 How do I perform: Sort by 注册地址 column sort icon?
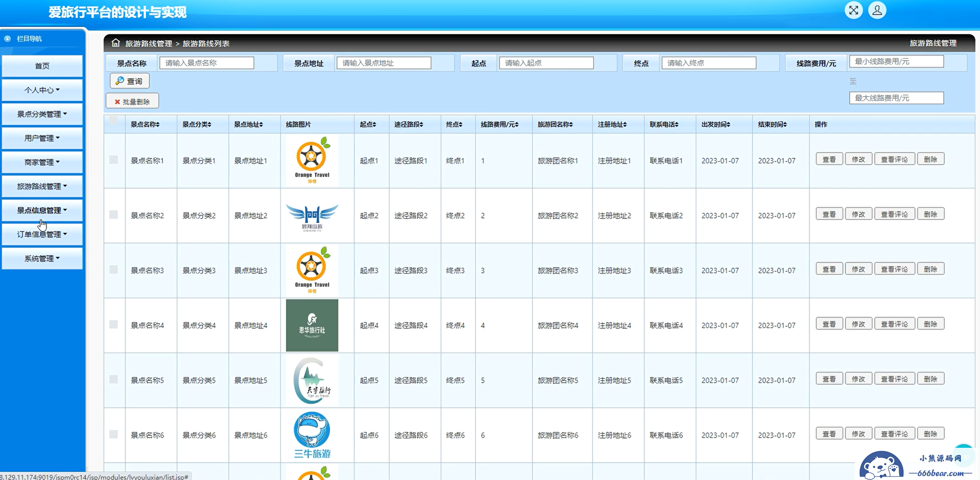(625, 125)
